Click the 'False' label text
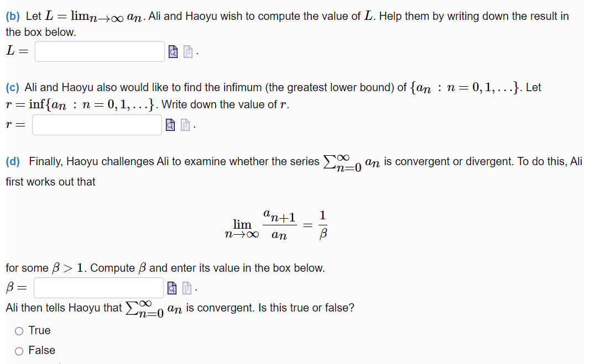594x364 pixels. [x=43, y=350]
